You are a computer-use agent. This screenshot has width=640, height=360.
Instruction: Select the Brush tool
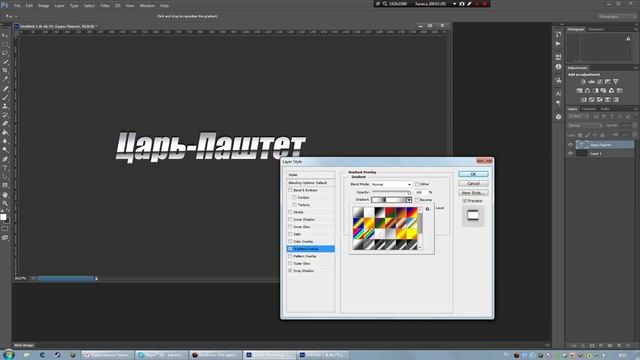point(5,97)
